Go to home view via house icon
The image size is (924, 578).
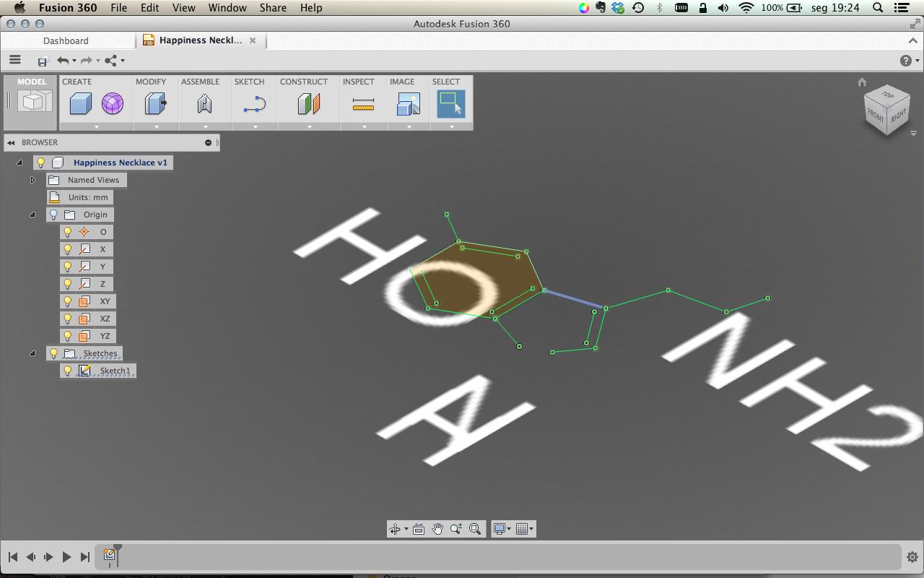click(862, 82)
